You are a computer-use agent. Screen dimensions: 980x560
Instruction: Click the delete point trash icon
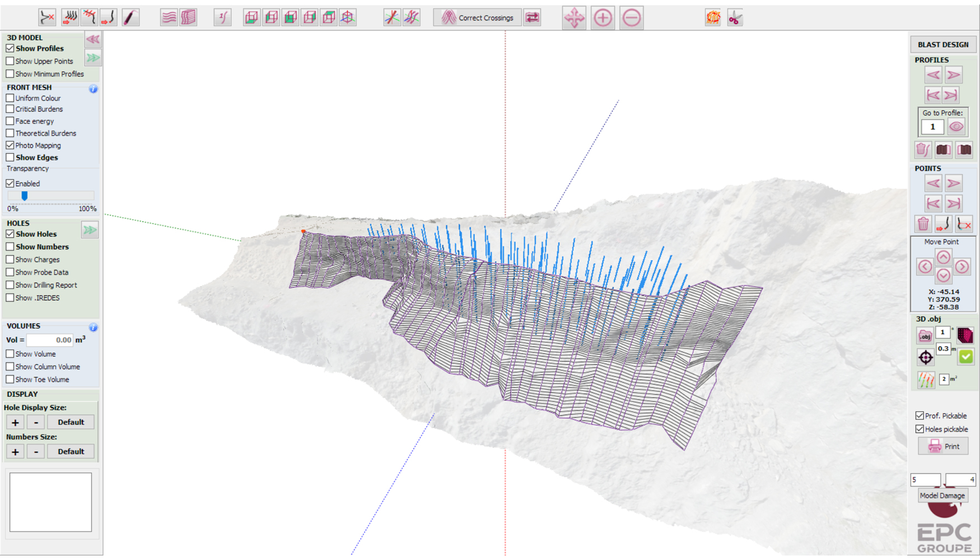[x=923, y=224]
